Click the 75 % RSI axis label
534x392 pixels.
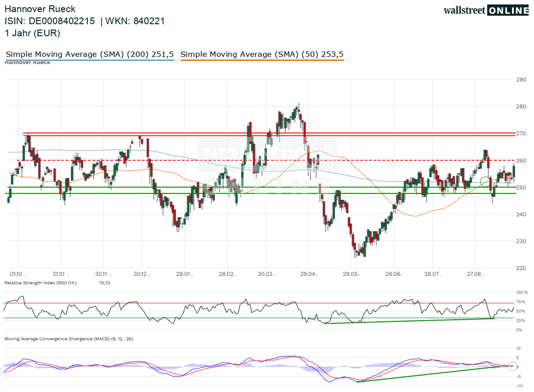pyautogui.click(x=521, y=302)
